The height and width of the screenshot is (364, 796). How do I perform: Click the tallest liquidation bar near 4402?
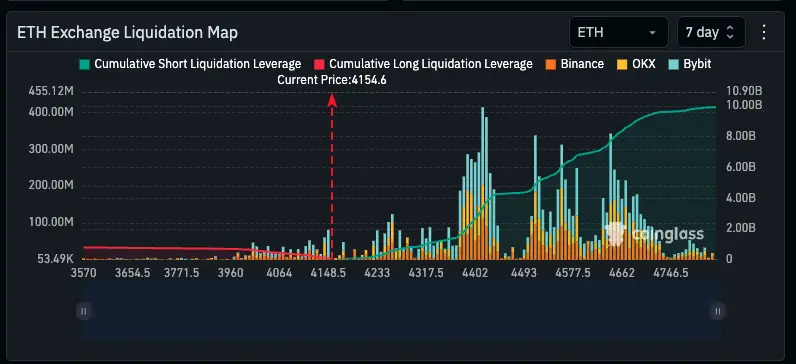coord(483,183)
